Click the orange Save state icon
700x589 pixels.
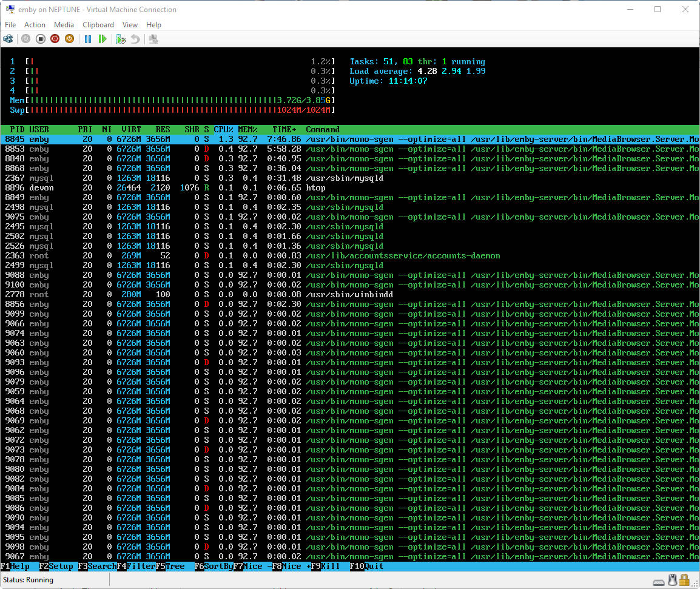click(70, 39)
